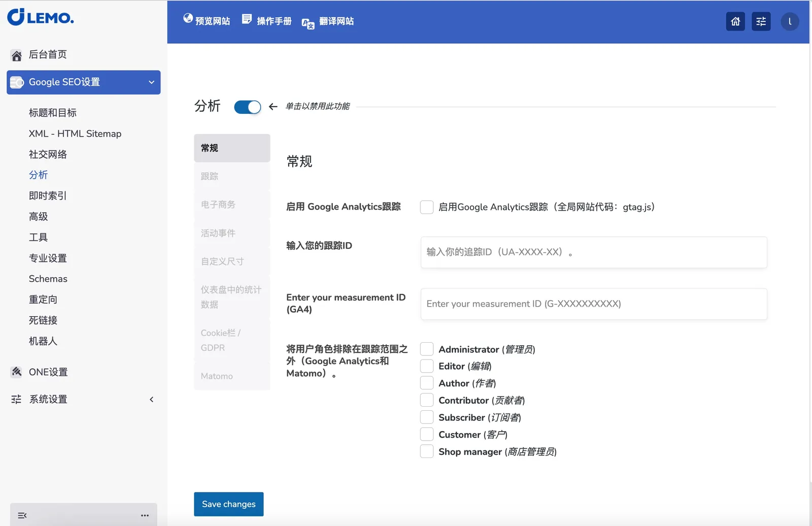Click the three-dots more icon in sidebar

[145, 515]
